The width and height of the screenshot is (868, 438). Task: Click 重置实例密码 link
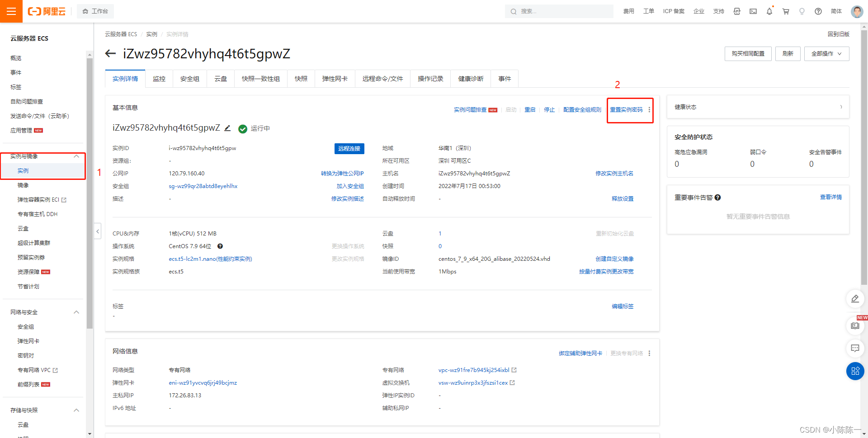(x=626, y=110)
